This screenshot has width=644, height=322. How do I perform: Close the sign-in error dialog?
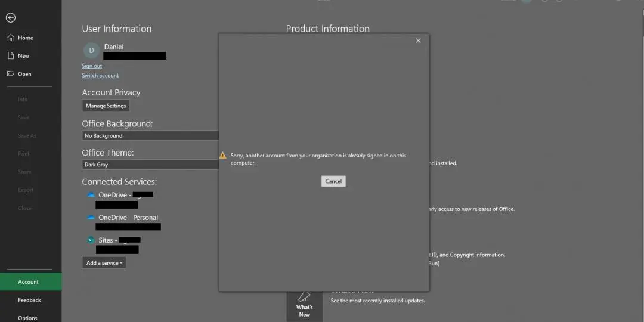tap(418, 41)
